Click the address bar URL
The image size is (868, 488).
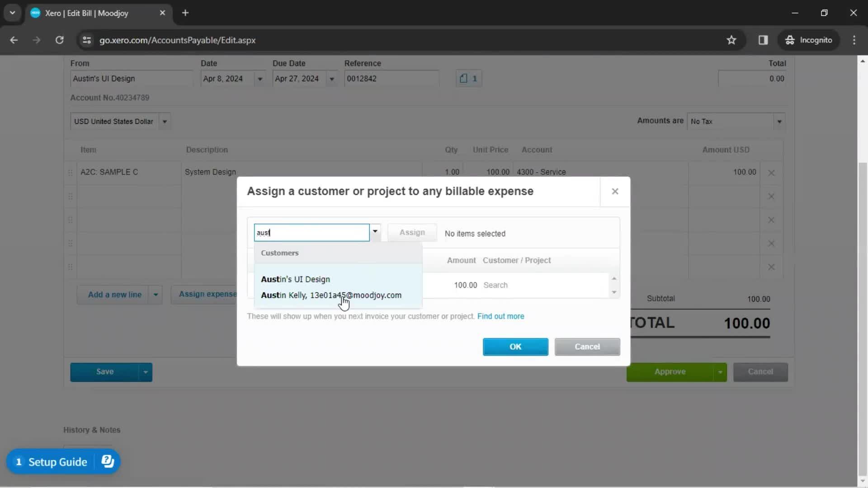point(177,40)
